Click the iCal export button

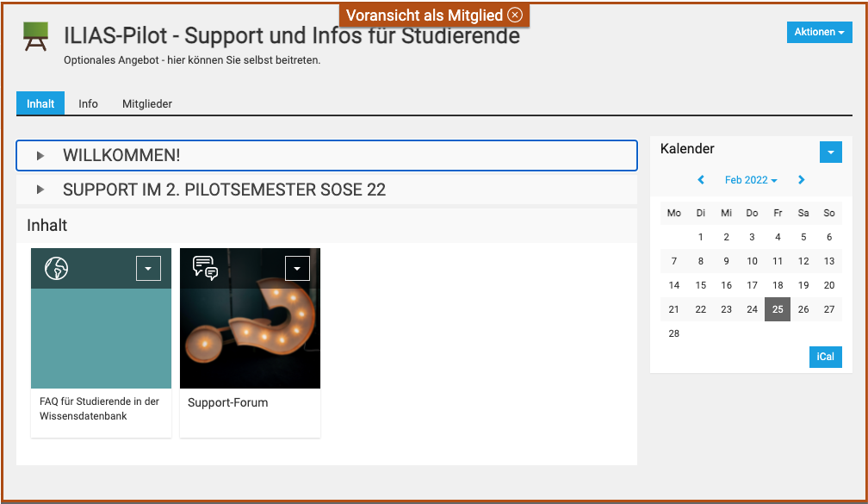pyautogui.click(x=825, y=357)
